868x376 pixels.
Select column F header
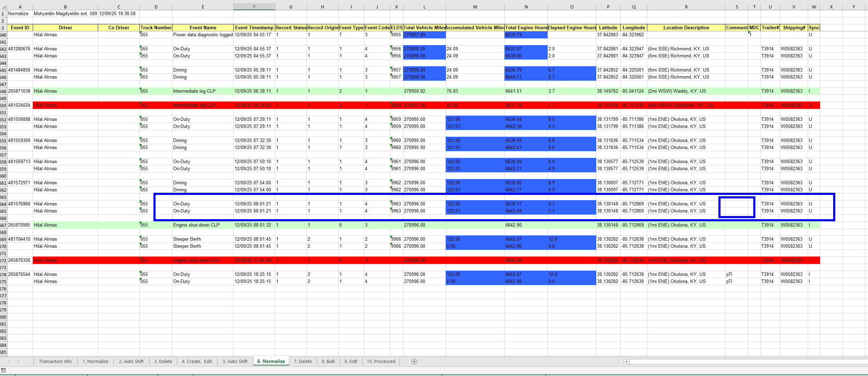pos(254,7)
